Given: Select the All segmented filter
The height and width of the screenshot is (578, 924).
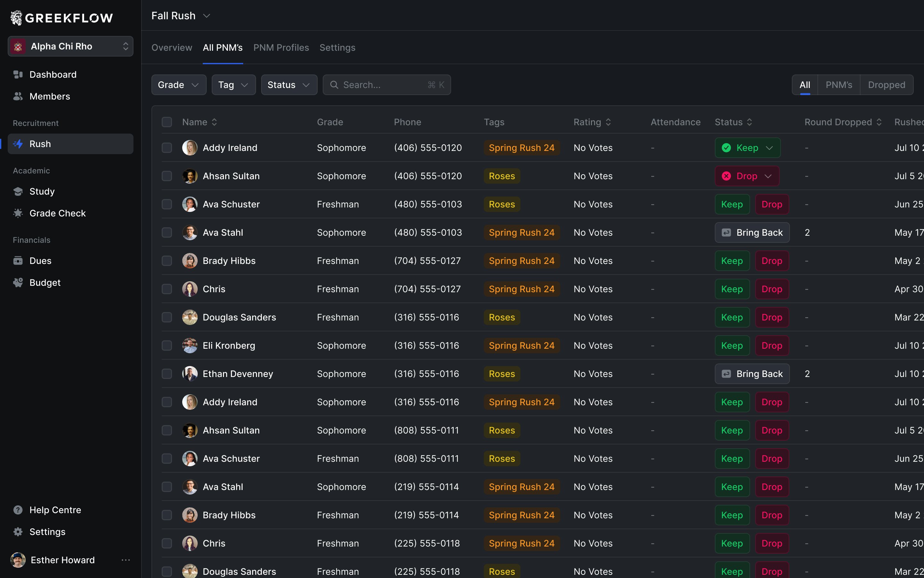Looking at the screenshot, I should (805, 85).
